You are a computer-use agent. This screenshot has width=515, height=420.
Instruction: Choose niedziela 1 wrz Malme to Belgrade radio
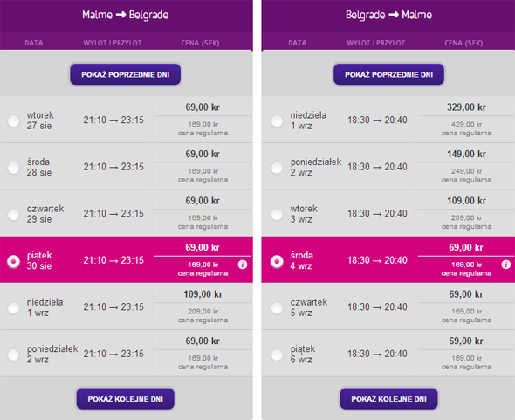click(13, 308)
